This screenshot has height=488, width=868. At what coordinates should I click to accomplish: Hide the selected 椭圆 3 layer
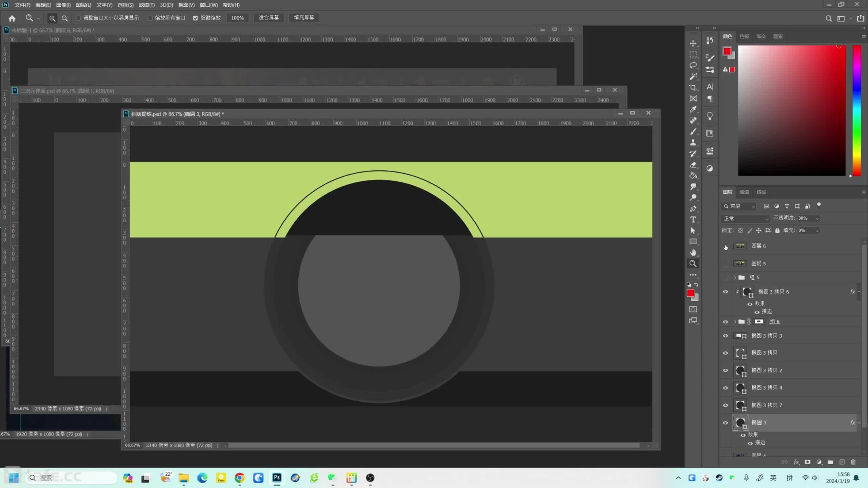[x=726, y=423]
